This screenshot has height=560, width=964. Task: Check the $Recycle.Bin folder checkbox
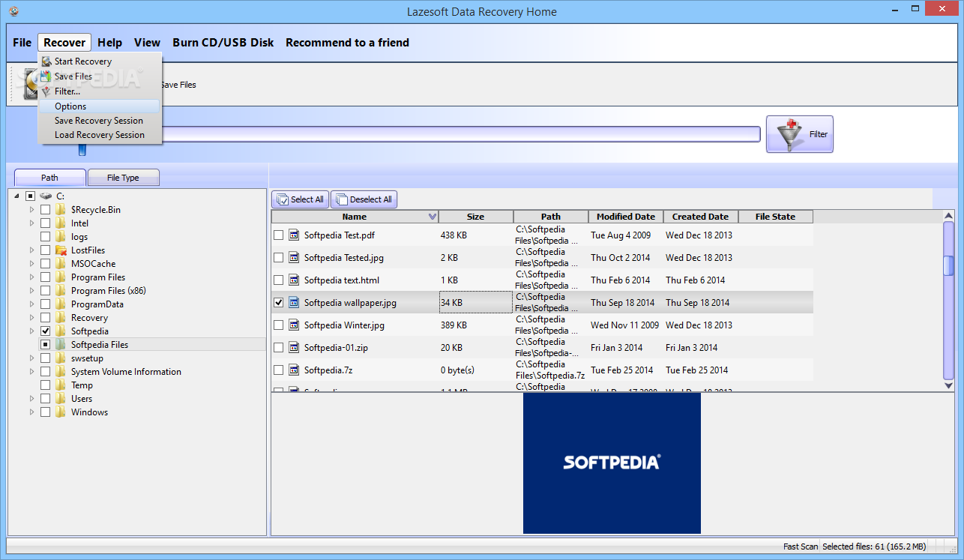(x=46, y=210)
